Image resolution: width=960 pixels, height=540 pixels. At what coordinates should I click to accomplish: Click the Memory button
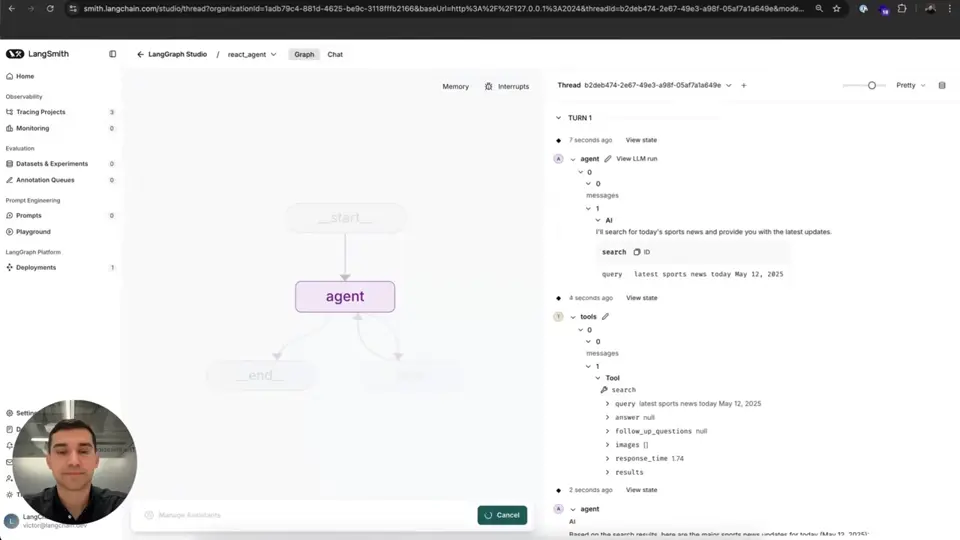point(456,86)
